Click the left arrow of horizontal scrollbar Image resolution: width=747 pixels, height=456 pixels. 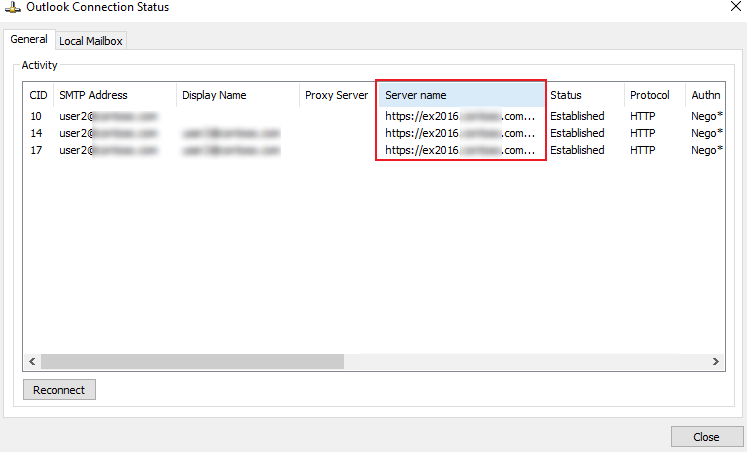coord(32,361)
